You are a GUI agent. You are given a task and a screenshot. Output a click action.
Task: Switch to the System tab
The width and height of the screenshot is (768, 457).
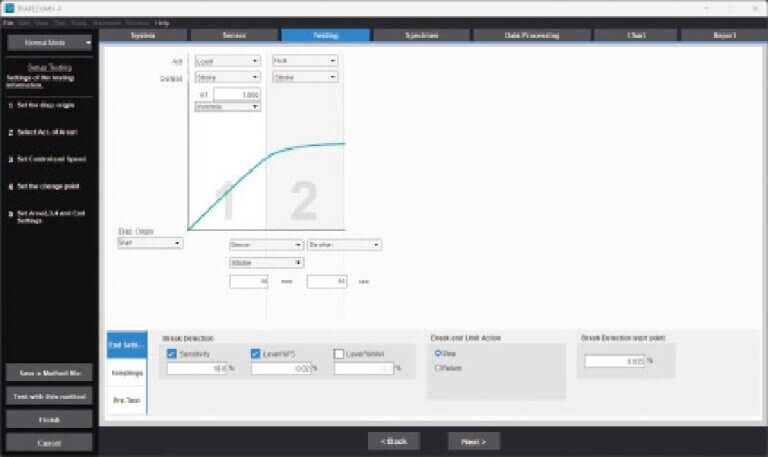tap(142, 35)
